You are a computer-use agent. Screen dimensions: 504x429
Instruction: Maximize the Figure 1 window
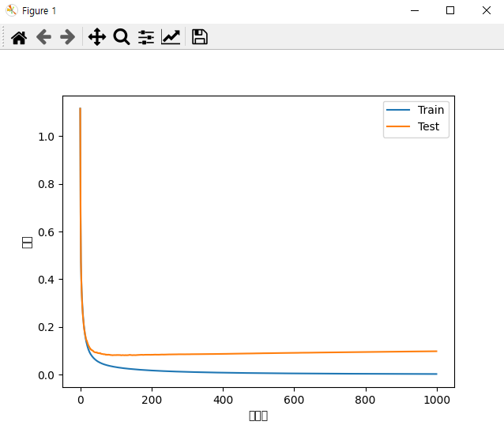click(450, 10)
